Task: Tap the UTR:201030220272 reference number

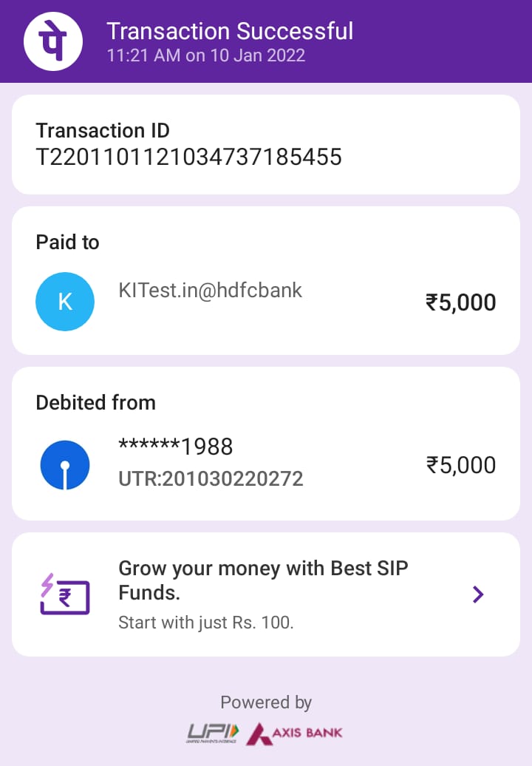Action: 211,479
